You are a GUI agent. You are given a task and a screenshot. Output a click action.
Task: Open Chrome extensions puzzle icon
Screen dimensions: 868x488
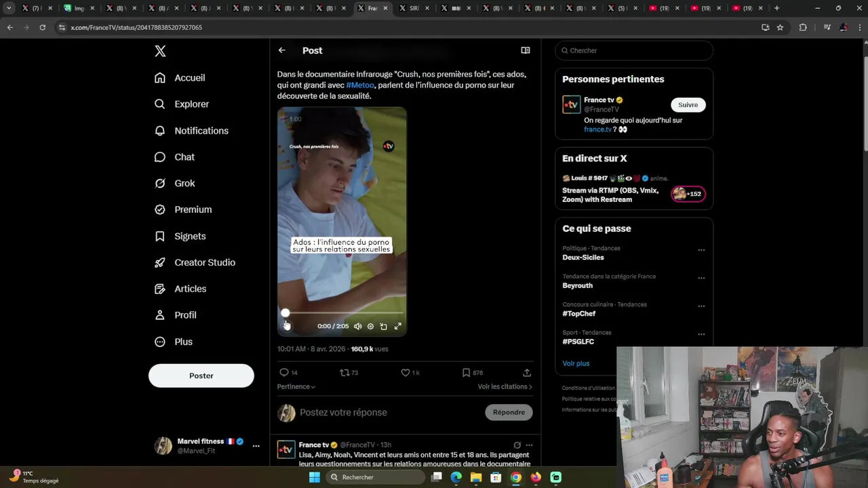[x=803, y=27]
